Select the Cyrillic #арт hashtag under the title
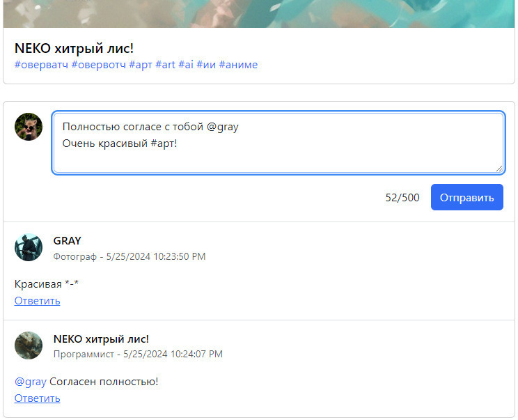Screen dimensions: 518x420 coord(140,65)
